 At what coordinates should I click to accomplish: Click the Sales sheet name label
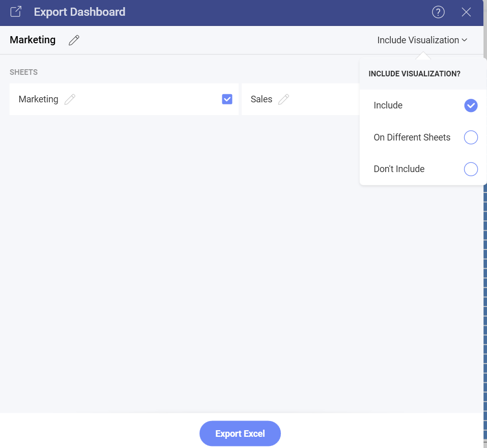click(261, 99)
